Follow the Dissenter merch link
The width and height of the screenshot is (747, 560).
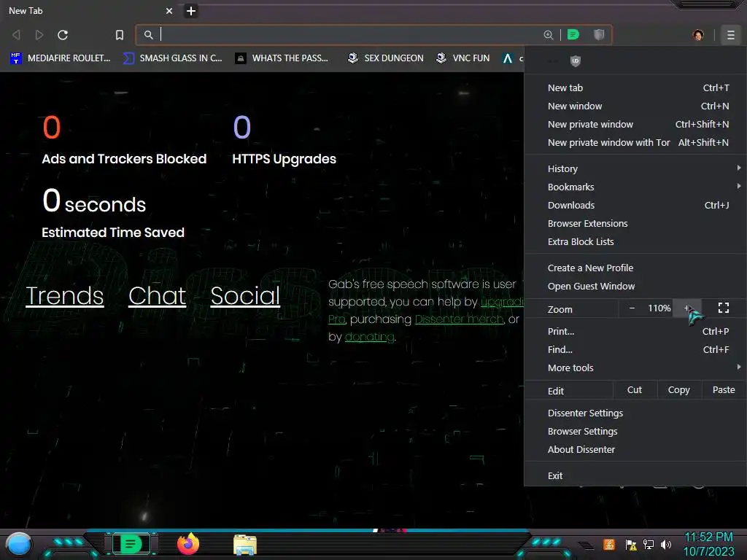(x=460, y=319)
